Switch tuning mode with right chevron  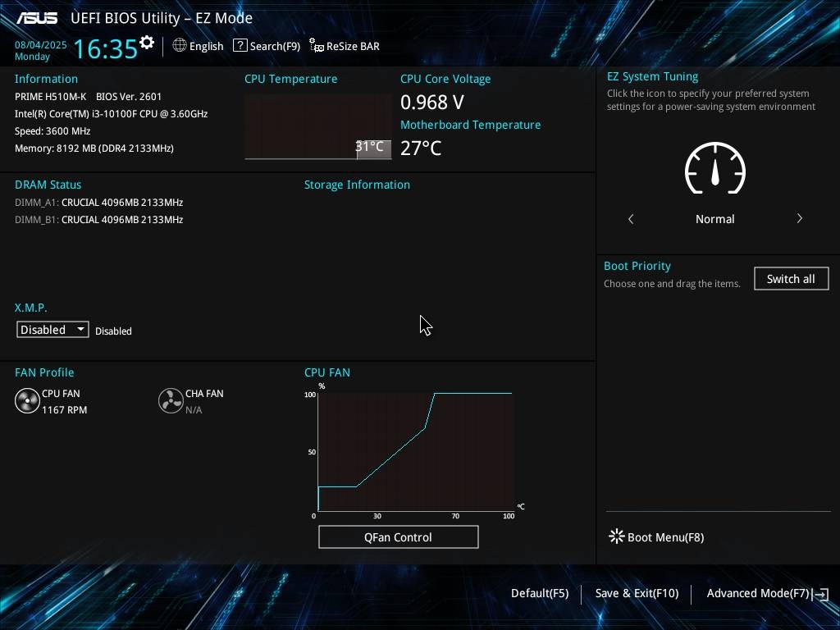(799, 218)
